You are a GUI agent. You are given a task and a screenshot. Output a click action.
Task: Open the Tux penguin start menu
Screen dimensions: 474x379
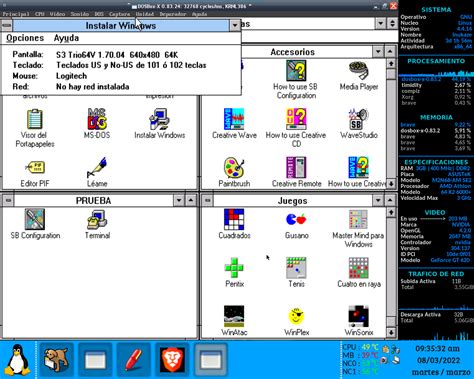[x=17, y=360]
